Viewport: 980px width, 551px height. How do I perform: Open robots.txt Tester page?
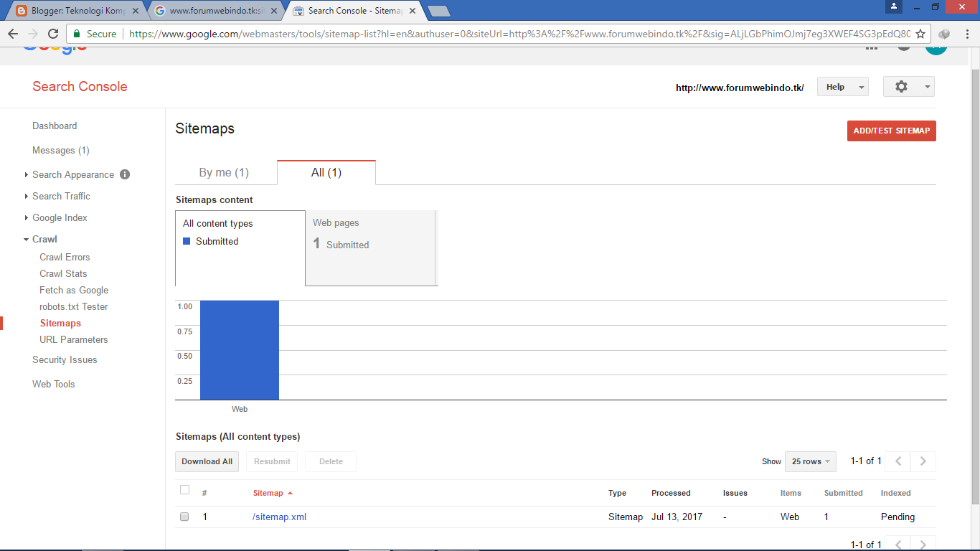[74, 306]
